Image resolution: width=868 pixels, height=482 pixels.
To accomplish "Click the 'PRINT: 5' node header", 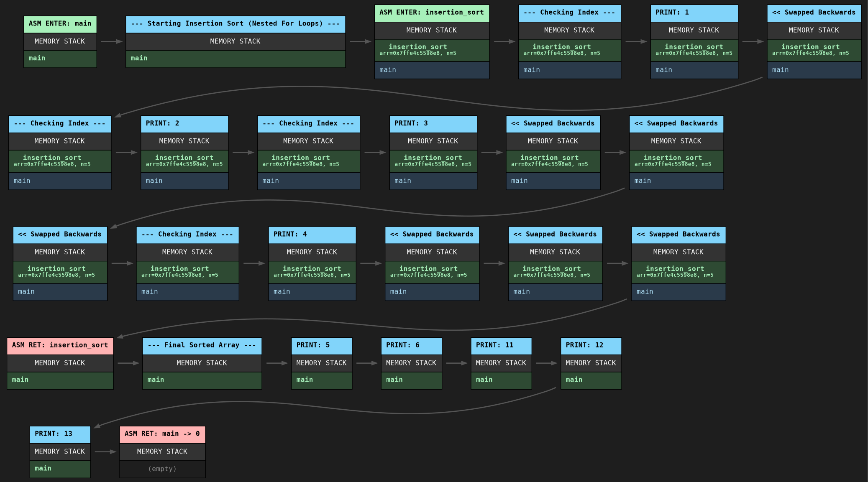I will tap(321, 345).
